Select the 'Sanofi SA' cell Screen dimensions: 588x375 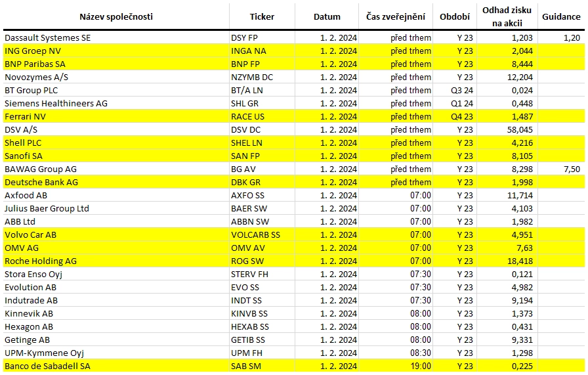pyautogui.click(x=116, y=156)
